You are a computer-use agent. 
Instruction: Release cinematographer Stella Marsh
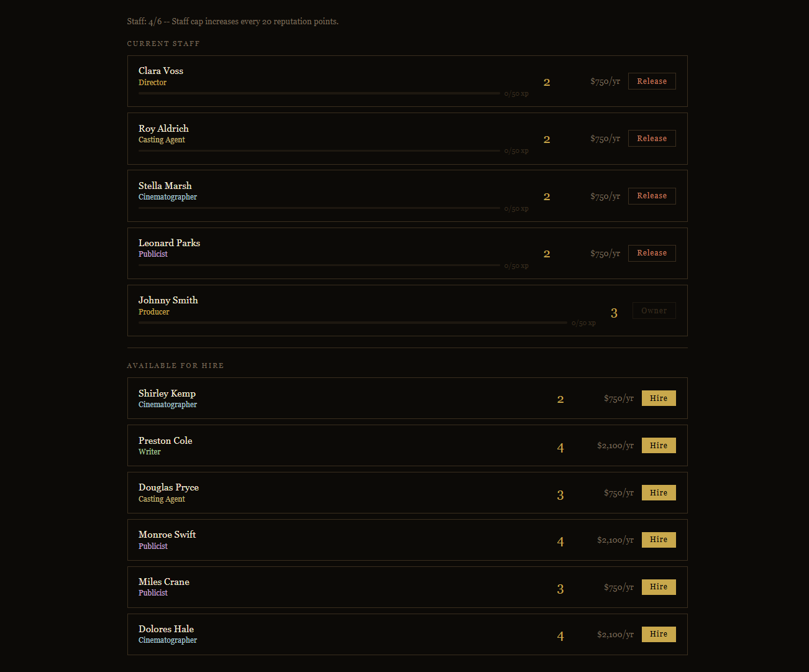(x=652, y=196)
